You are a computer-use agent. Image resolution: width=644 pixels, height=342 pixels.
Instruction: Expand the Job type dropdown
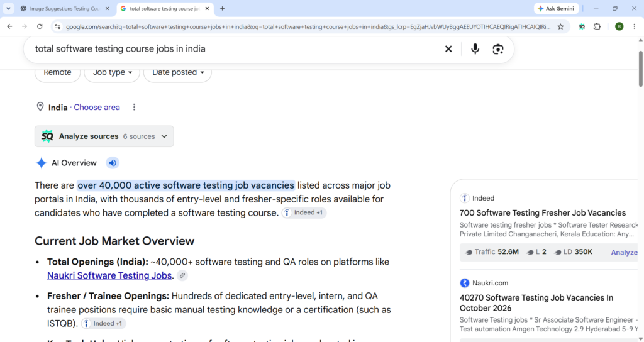(112, 73)
